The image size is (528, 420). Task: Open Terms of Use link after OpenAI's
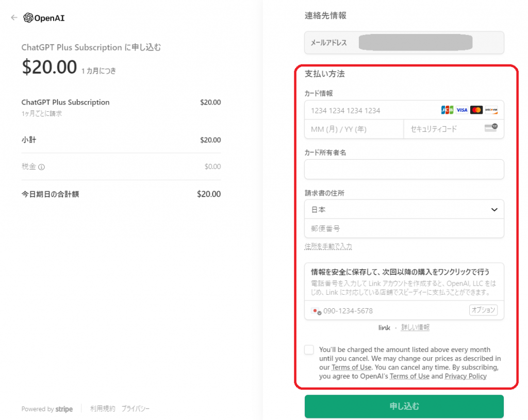click(409, 376)
